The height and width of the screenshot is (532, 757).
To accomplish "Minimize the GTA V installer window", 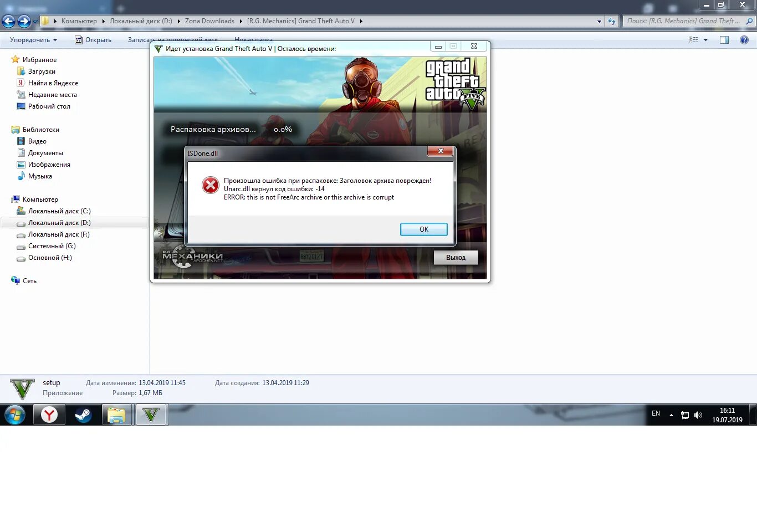I will click(x=438, y=47).
